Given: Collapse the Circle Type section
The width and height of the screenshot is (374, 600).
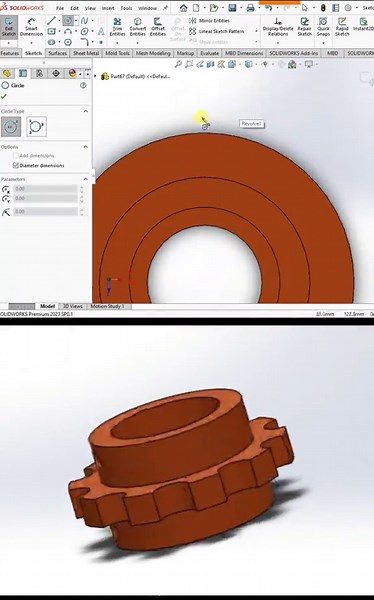Looking at the screenshot, I should [x=86, y=111].
